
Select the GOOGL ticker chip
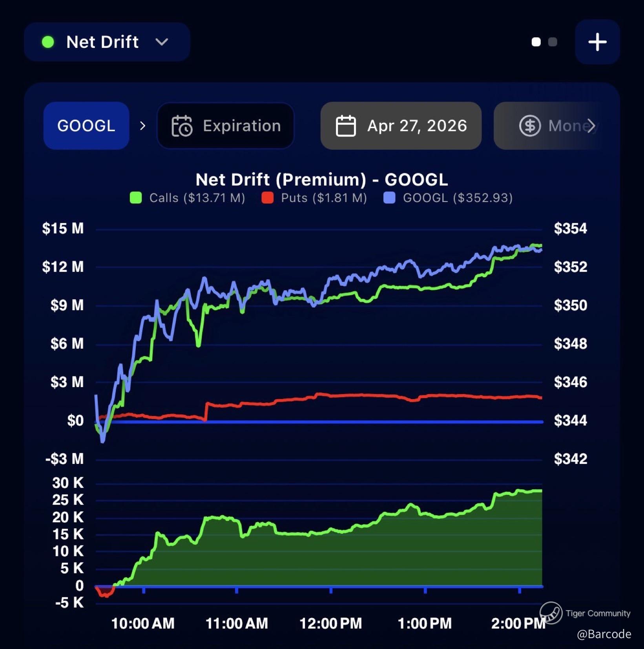(86, 126)
